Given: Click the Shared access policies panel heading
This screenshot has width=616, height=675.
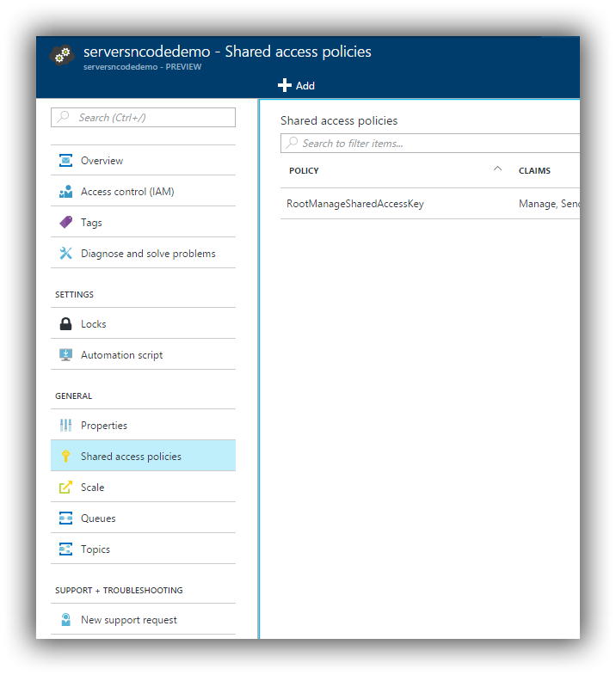Looking at the screenshot, I should coord(339,120).
